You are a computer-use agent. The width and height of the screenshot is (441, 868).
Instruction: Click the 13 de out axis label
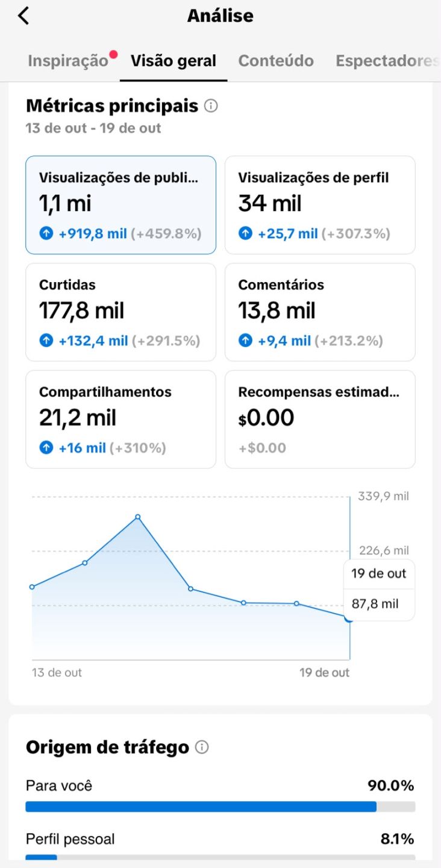pos(57,673)
